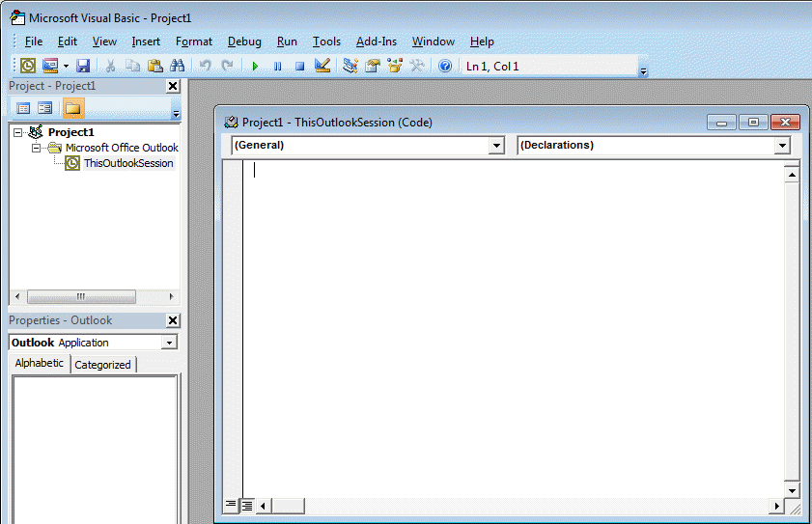The height and width of the screenshot is (524, 812).
Task: Open the Edit menu
Action: 68,41
